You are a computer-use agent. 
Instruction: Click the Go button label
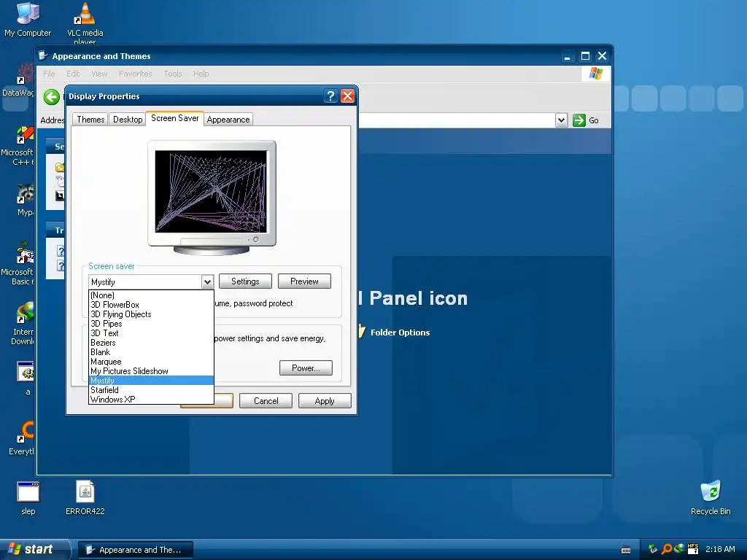(594, 120)
